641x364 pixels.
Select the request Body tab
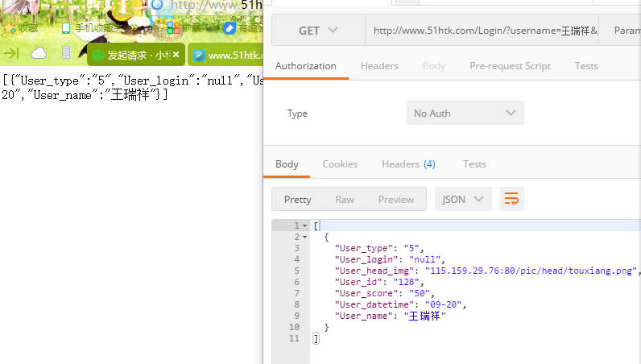tap(434, 66)
